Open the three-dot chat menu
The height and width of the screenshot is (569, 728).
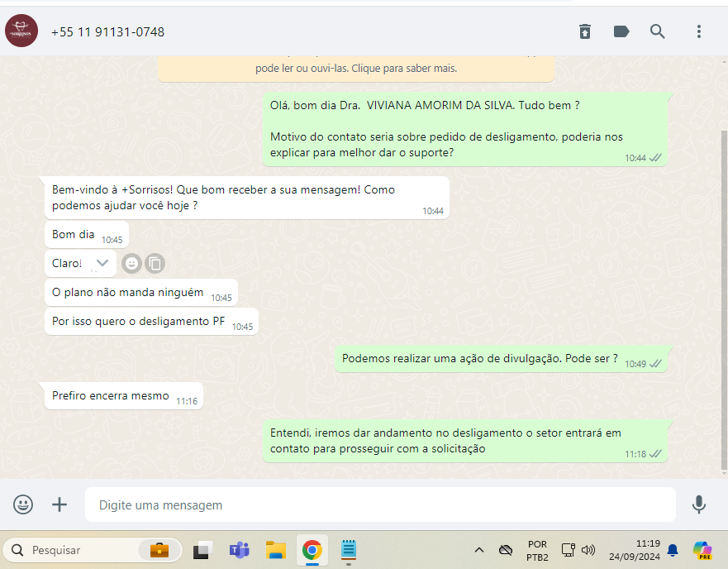[x=699, y=31]
